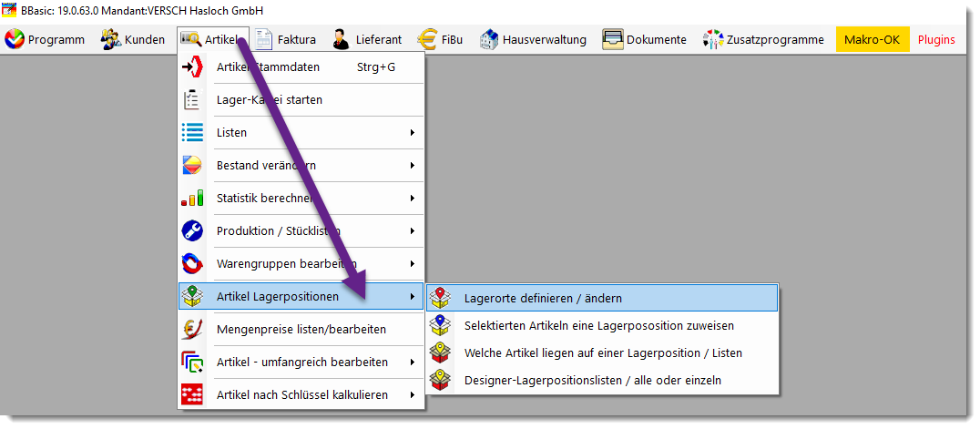
Task: Click the Produktion wrench icon
Action: coord(192,230)
